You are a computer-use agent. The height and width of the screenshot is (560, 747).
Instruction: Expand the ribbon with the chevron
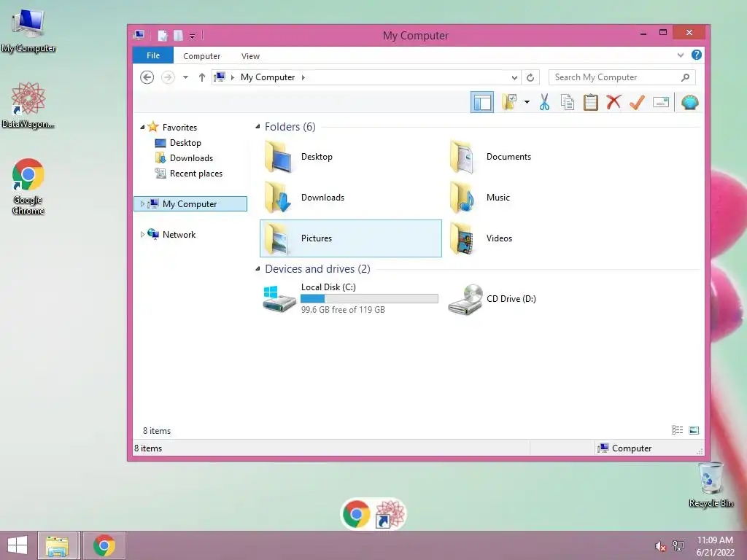(681, 55)
